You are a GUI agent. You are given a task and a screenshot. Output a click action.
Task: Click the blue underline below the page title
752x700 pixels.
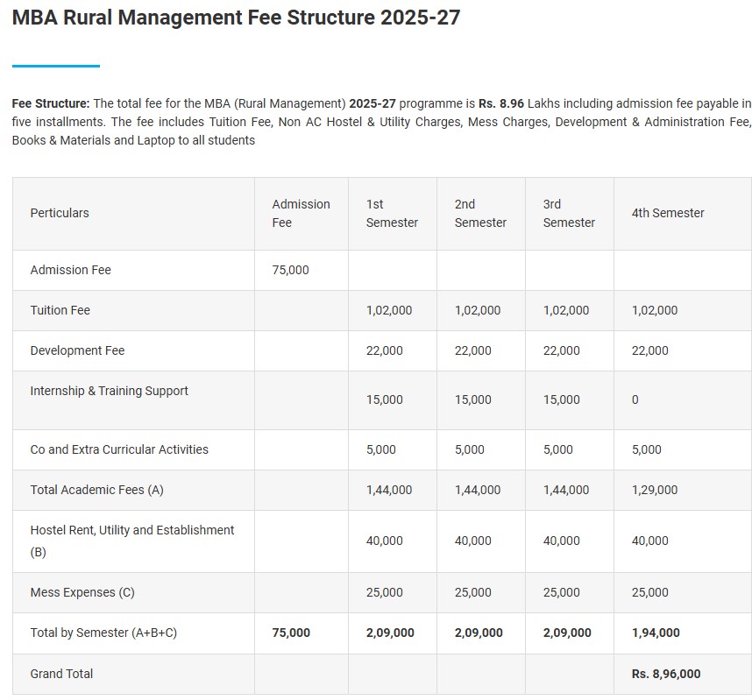pos(56,62)
